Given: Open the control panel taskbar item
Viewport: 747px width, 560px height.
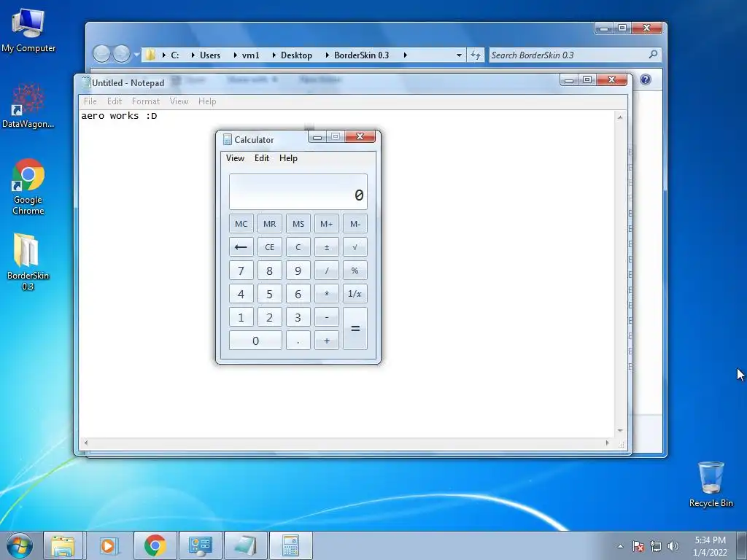Looking at the screenshot, I should pyautogui.click(x=200, y=545).
